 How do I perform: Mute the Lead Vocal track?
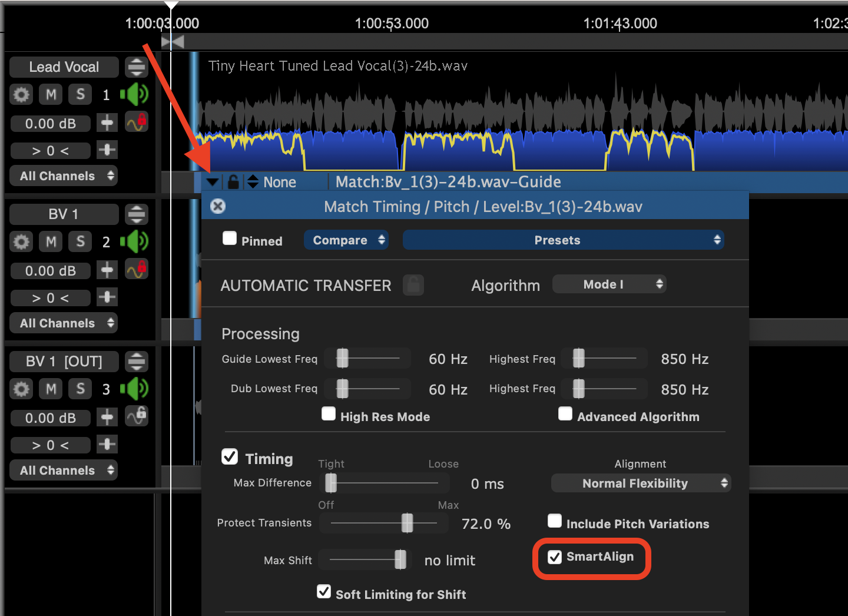click(x=51, y=94)
